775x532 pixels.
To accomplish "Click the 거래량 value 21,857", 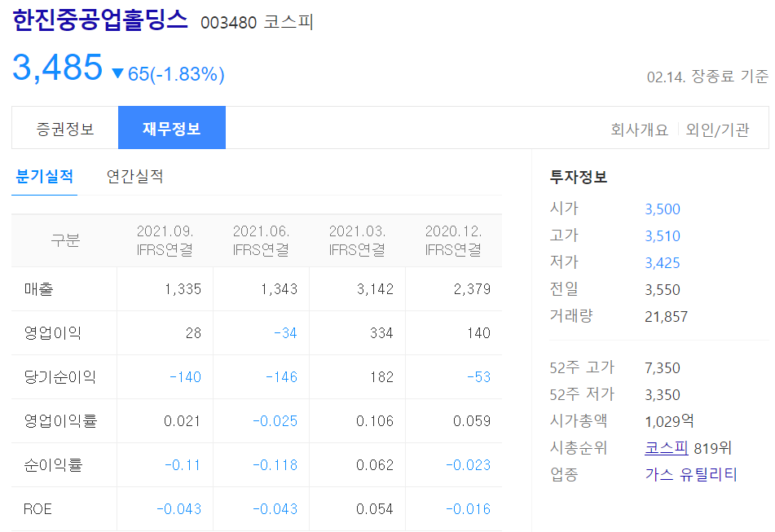I will click(667, 317).
